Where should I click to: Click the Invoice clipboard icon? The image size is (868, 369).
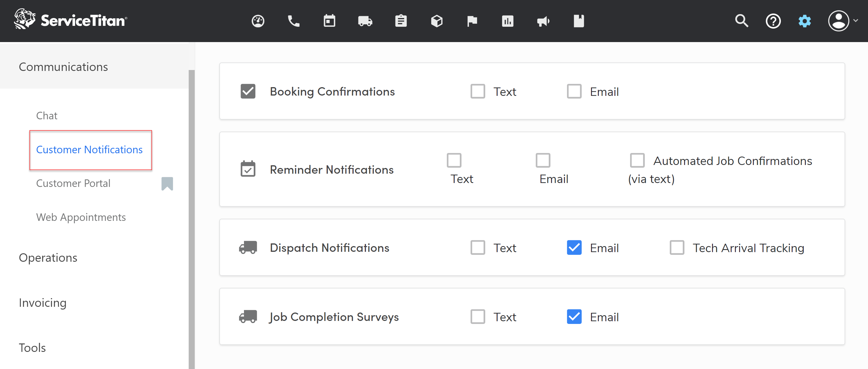point(400,21)
